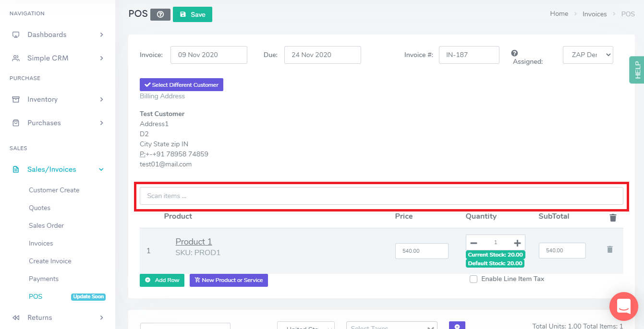
Task: Click the Test Customer name
Action: 162,114
